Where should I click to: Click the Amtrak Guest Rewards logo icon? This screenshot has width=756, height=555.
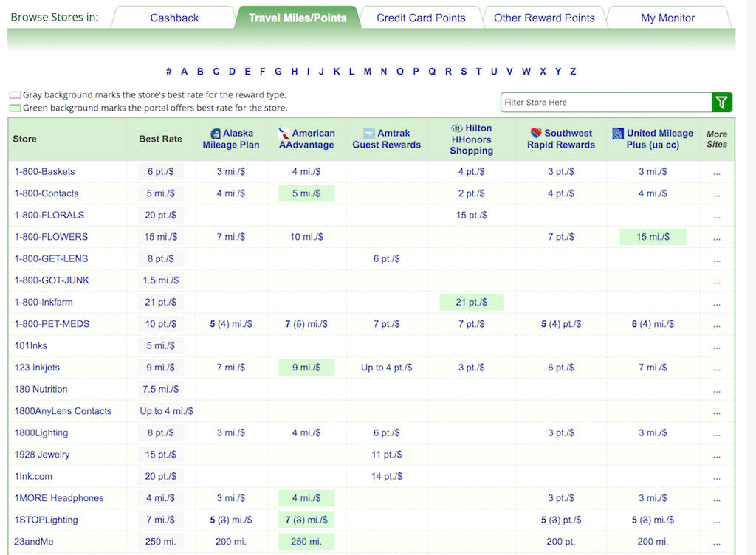pos(369,134)
